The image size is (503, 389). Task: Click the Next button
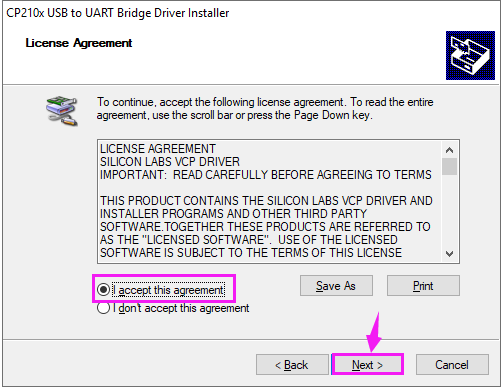tap(367, 365)
